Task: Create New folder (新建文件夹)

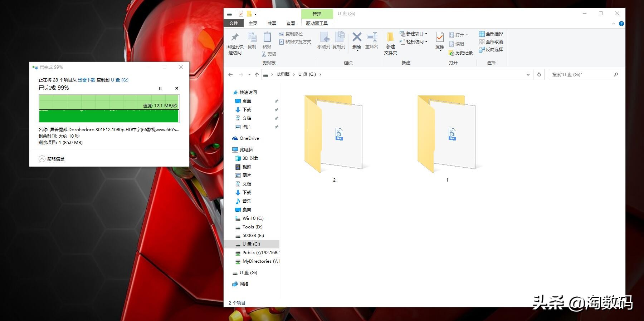Action: pyautogui.click(x=390, y=43)
